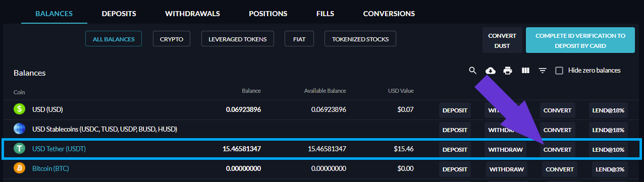This screenshot has width=644, height=182.
Task: Go to the Conversions tab
Action: click(x=389, y=14)
